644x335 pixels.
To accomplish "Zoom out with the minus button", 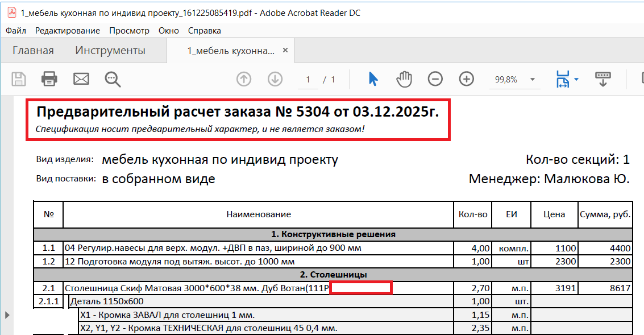I will tap(435, 79).
